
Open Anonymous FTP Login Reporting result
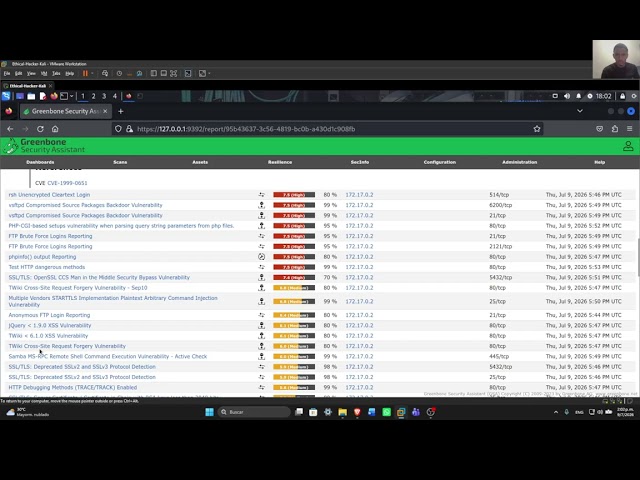click(49, 315)
